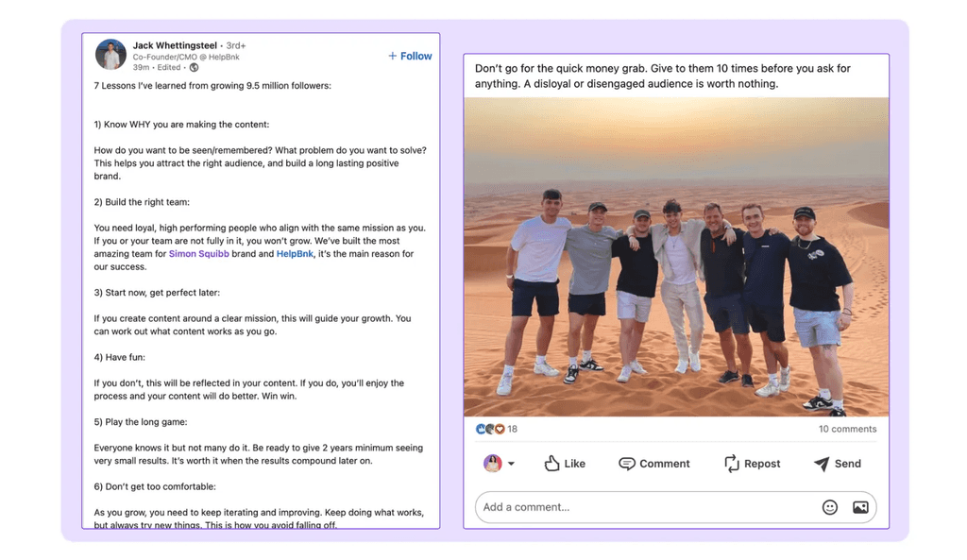
Task: Click the Send paper-plane icon
Action: click(821, 463)
